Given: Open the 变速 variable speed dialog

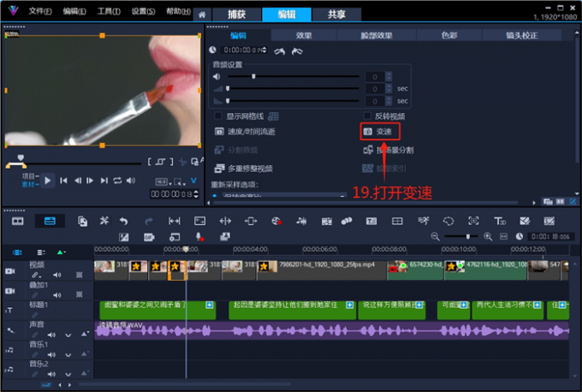Looking at the screenshot, I should click(x=380, y=132).
